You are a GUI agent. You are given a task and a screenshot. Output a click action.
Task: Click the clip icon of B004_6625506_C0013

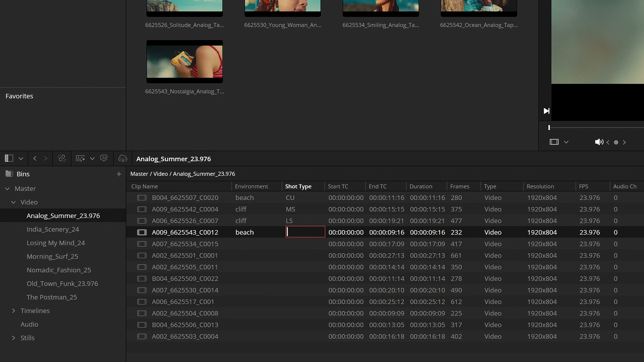(x=142, y=325)
